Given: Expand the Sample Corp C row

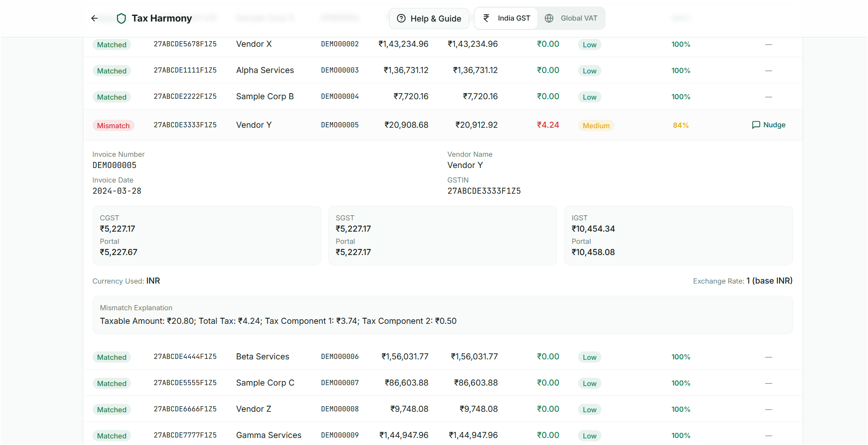Looking at the screenshot, I should tap(443, 383).
